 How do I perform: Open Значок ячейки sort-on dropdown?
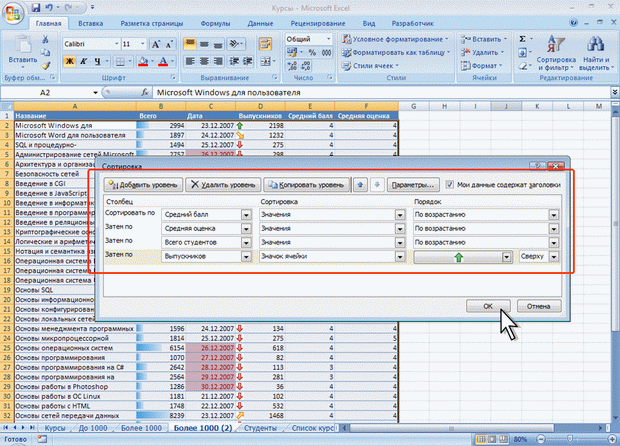(x=400, y=257)
